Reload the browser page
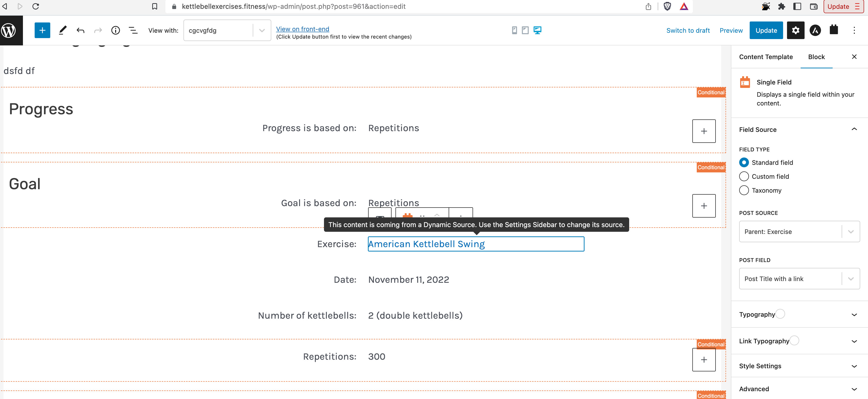This screenshot has width=868, height=399. [35, 6]
